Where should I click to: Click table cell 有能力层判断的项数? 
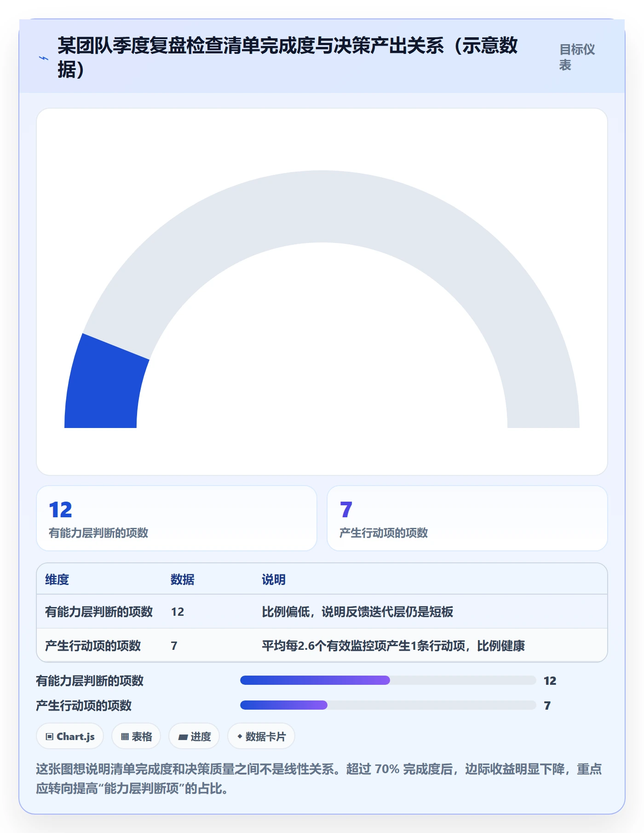coord(99,612)
